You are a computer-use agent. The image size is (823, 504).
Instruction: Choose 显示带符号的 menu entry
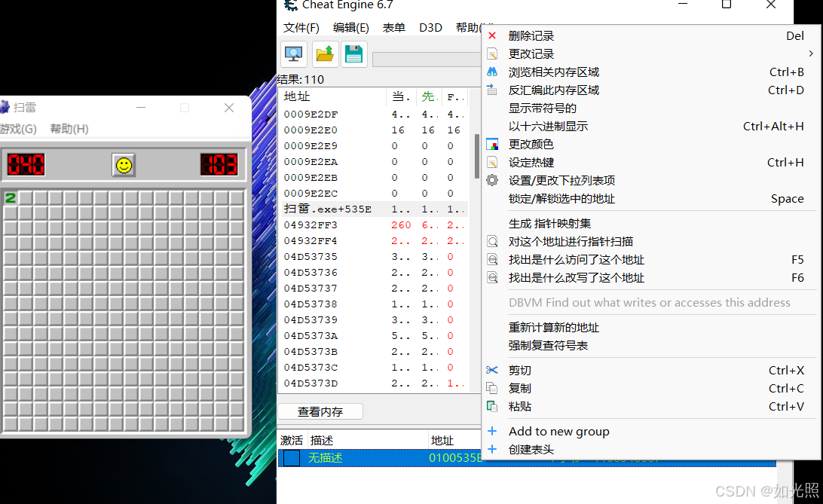[x=542, y=108]
